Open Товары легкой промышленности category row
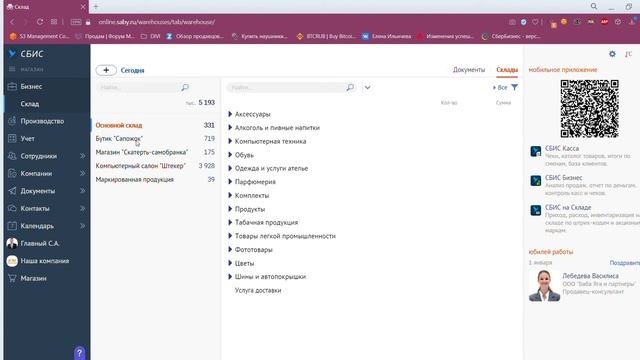The image size is (640, 360). click(285, 236)
